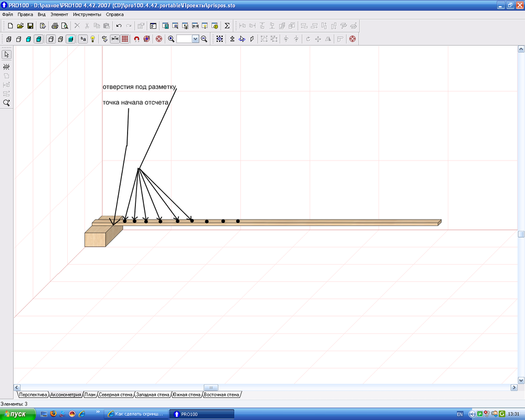Viewport: 525px width, 420px height.
Task: Open the Вид menu
Action: 41,14
